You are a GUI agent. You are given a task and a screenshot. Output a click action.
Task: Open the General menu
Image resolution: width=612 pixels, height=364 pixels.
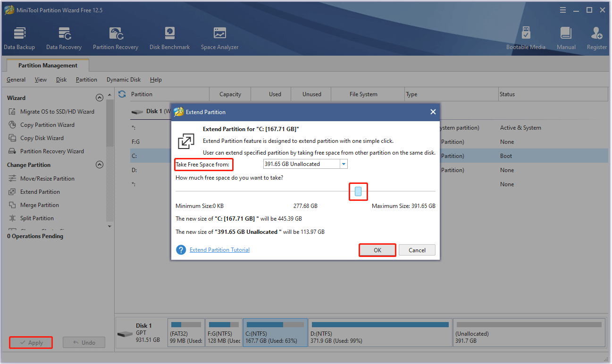16,80
